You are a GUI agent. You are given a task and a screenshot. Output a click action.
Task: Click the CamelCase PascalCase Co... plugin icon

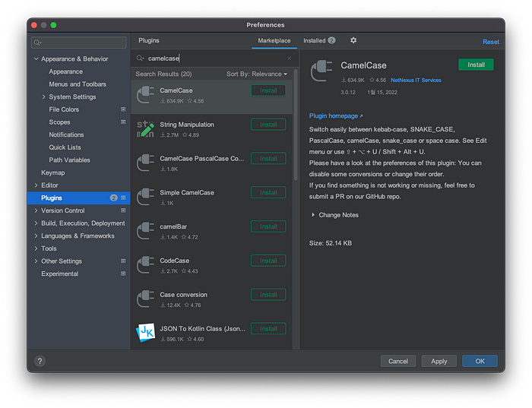pos(146,163)
